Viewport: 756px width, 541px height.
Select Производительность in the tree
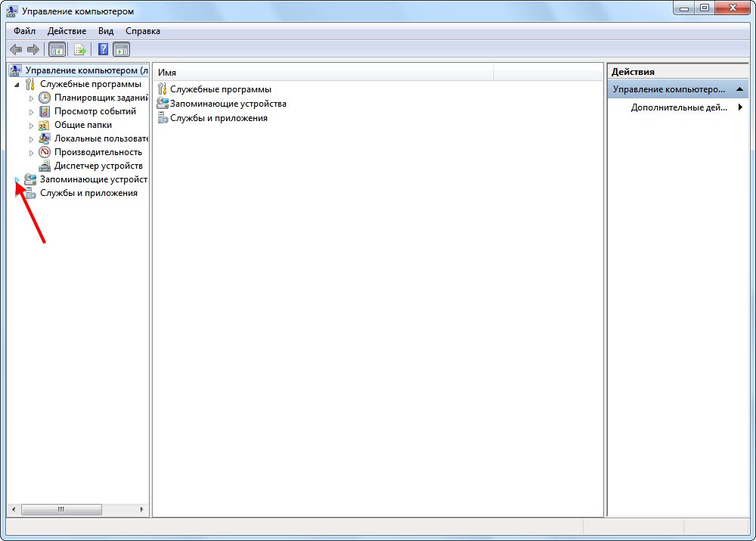(x=98, y=152)
